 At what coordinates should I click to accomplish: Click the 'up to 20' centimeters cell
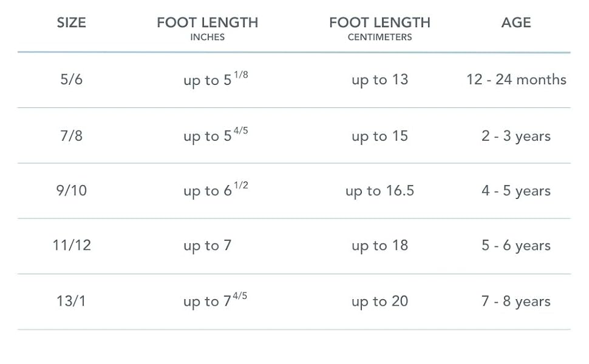(x=380, y=302)
